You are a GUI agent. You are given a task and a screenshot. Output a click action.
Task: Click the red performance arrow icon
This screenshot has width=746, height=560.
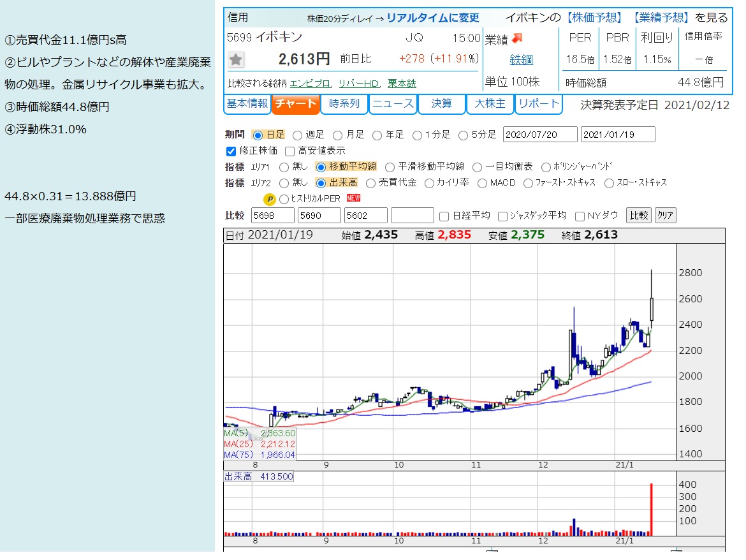(517, 38)
